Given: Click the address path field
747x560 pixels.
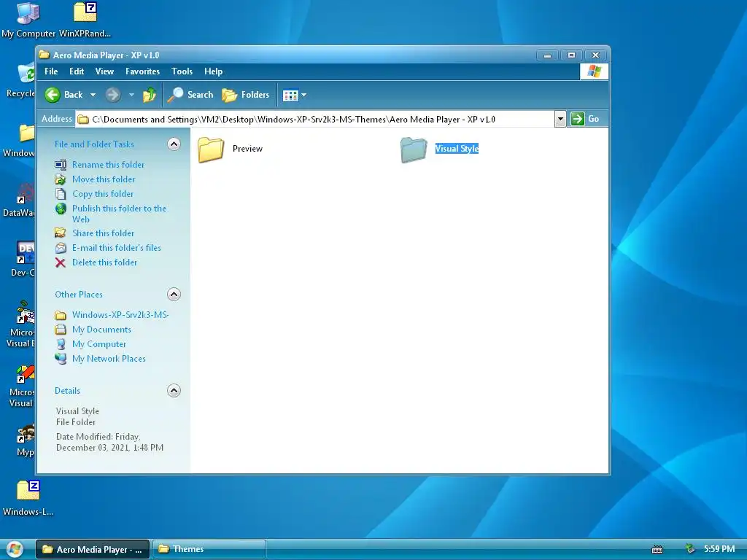Looking at the screenshot, I should coord(314,120).
